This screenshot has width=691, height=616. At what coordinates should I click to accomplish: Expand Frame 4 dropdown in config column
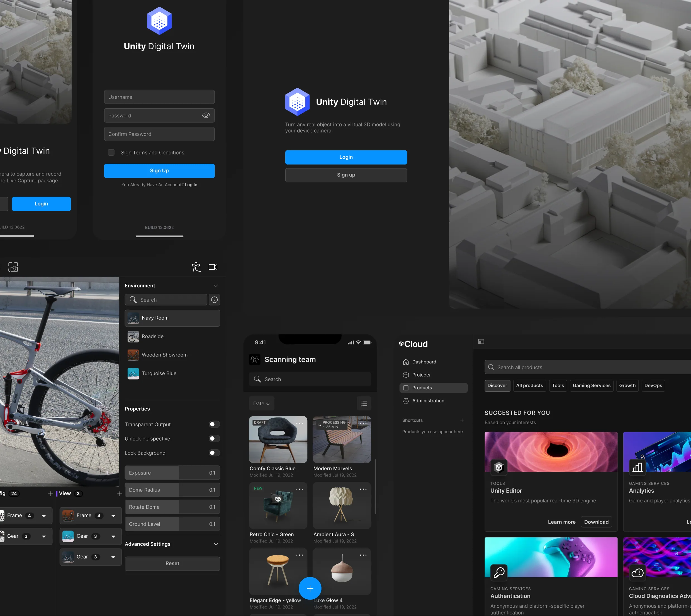pos(44,516)
